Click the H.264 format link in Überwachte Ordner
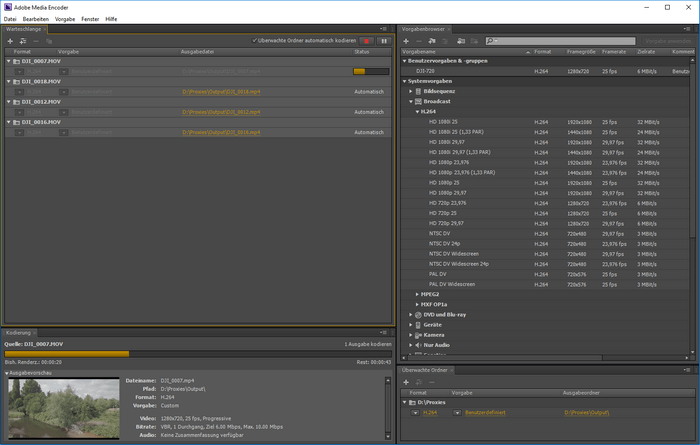 (430, 413)
